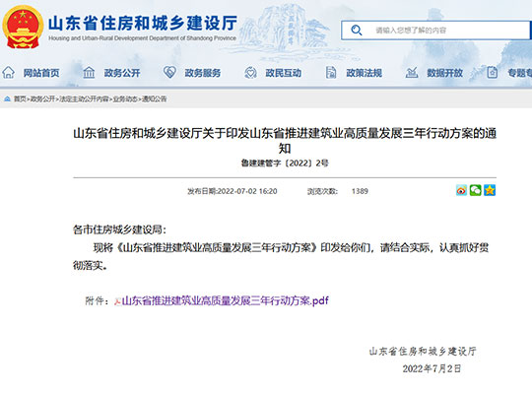Open 政务公开 menu item

(x=122, y=73)
